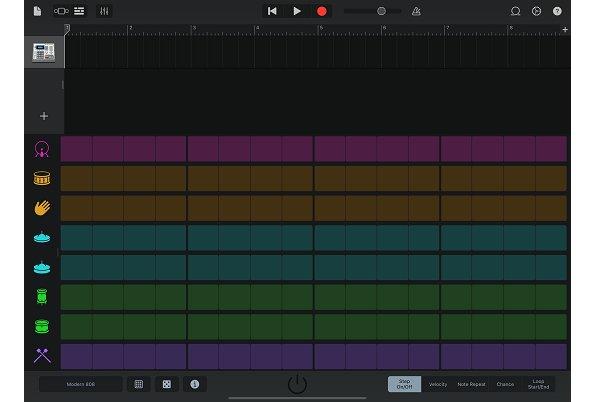The height and width of the screenshot is (402, 600).
Task: Select Step On/Off edit mode
Action: click(404, 384)
